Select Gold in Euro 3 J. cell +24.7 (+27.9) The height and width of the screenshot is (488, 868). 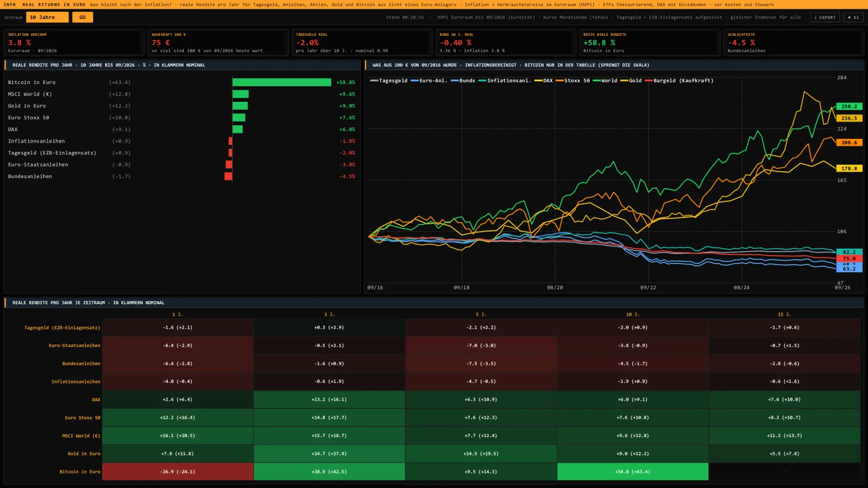point(329,454)
